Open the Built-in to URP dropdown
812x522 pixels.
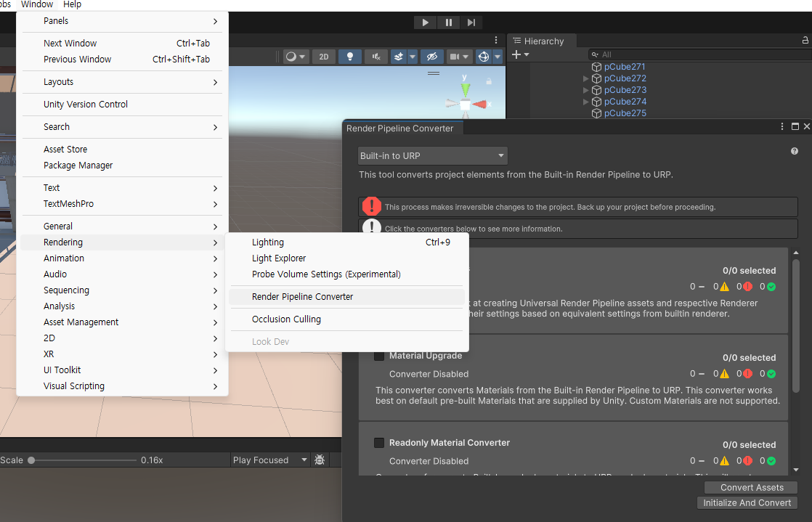tap(432, 156)
